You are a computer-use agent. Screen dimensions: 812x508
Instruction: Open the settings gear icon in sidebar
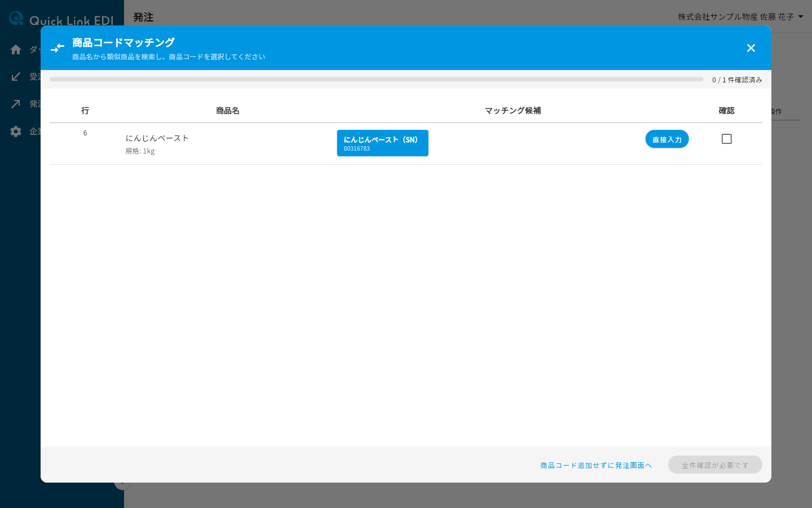[x=16, y=132]
